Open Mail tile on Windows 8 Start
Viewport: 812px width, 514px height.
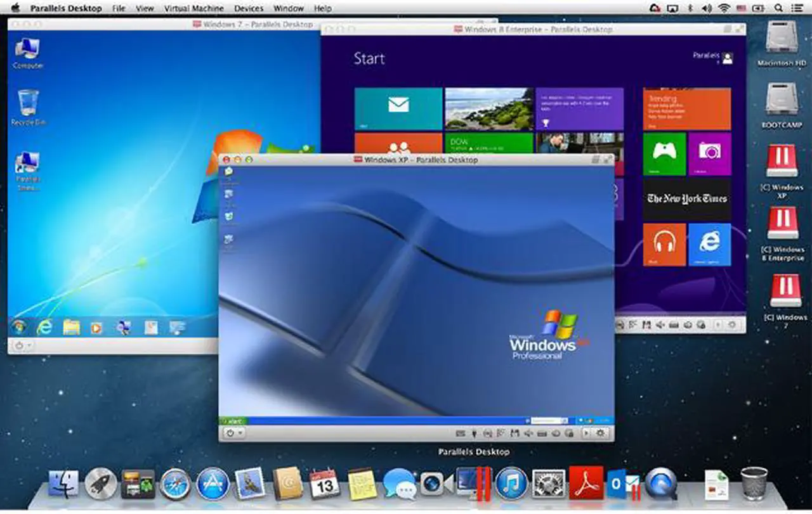[398, 109]
